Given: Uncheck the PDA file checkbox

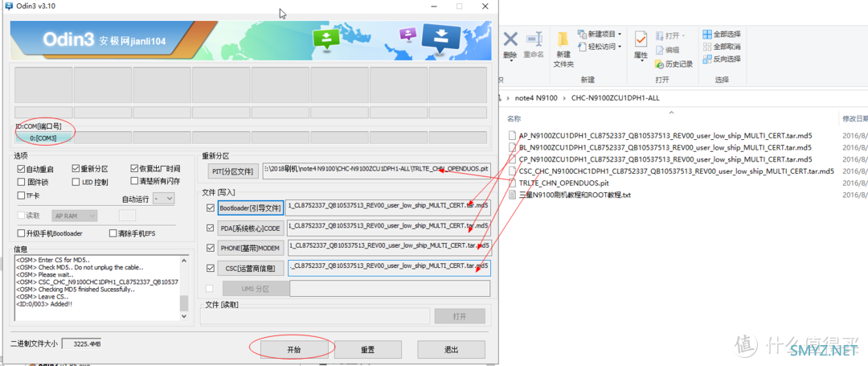Looking at the screenshot, I should pos(210,228).
